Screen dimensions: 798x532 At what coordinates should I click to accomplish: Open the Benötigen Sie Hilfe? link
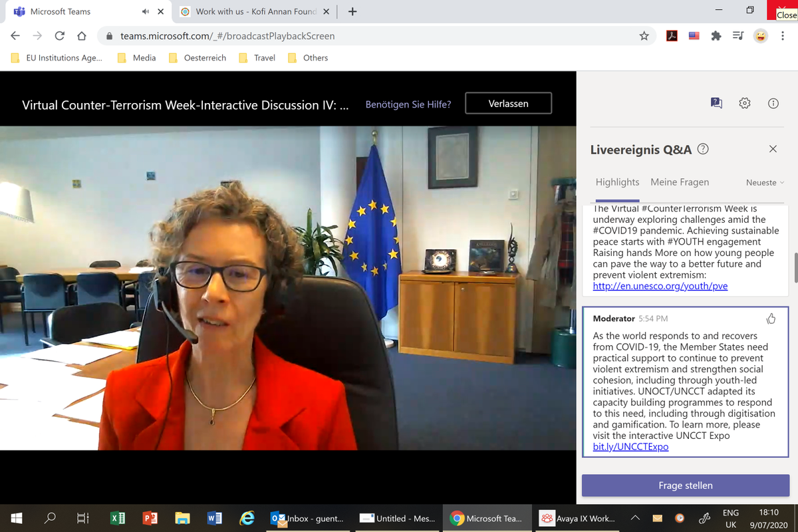point(408,104)
